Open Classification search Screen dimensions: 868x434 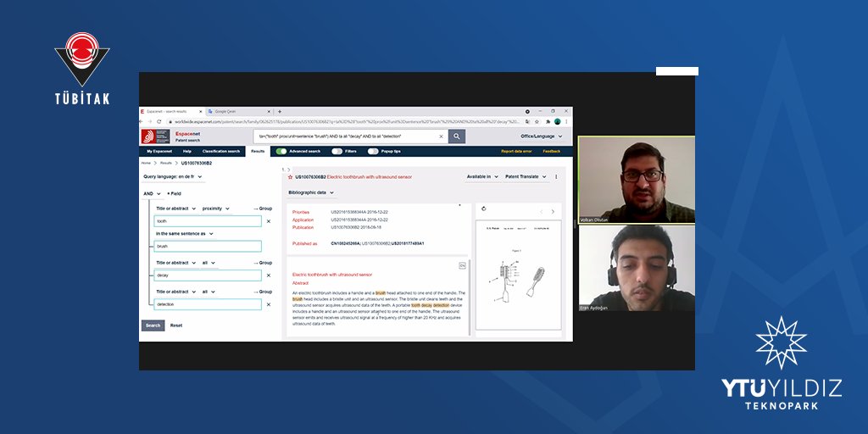pyautogui.click(x=221, y=151)
